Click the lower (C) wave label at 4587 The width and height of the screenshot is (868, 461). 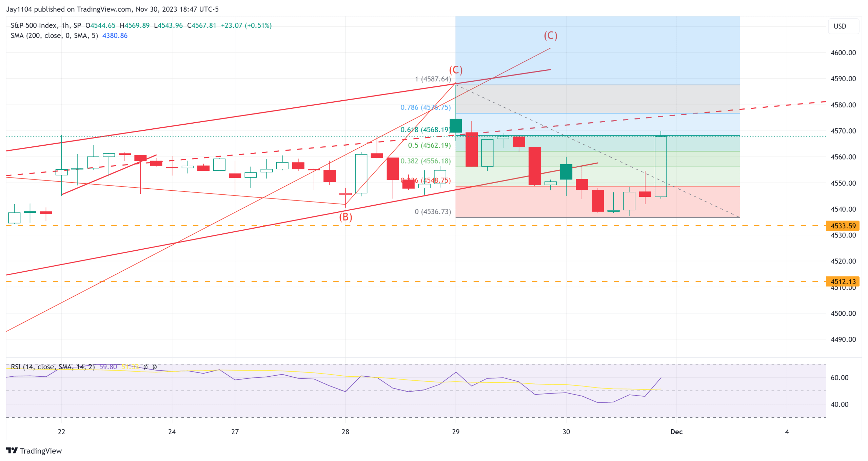456,70
